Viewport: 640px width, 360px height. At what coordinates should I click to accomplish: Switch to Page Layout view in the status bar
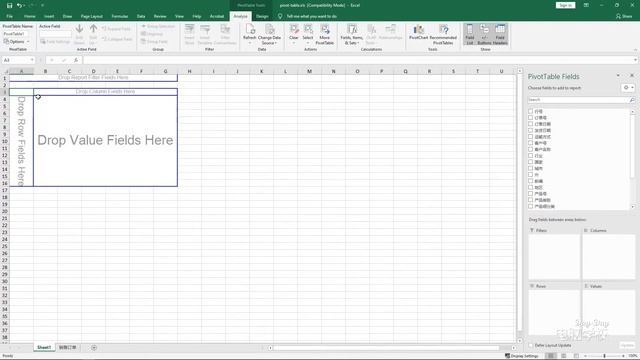(564, 356)
